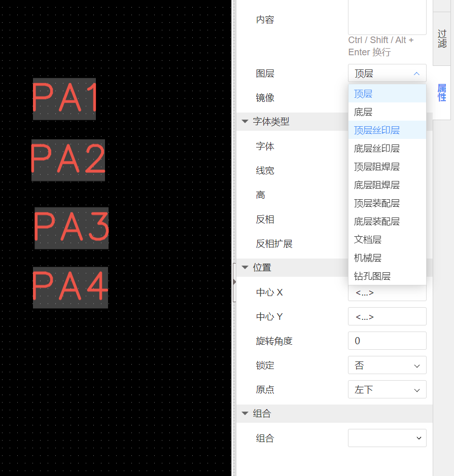Click the 中心 Y input field
Screen dimensions: 454x476
tap(387, 317)
